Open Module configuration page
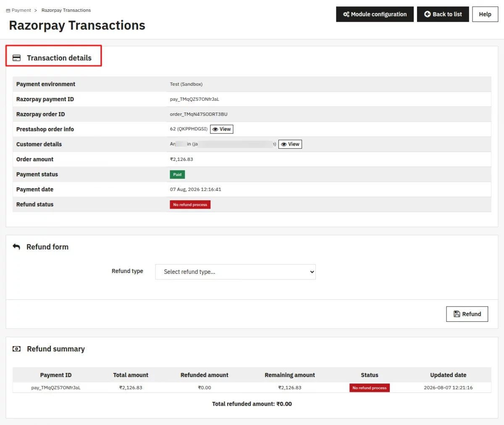 tap(375, 14)
